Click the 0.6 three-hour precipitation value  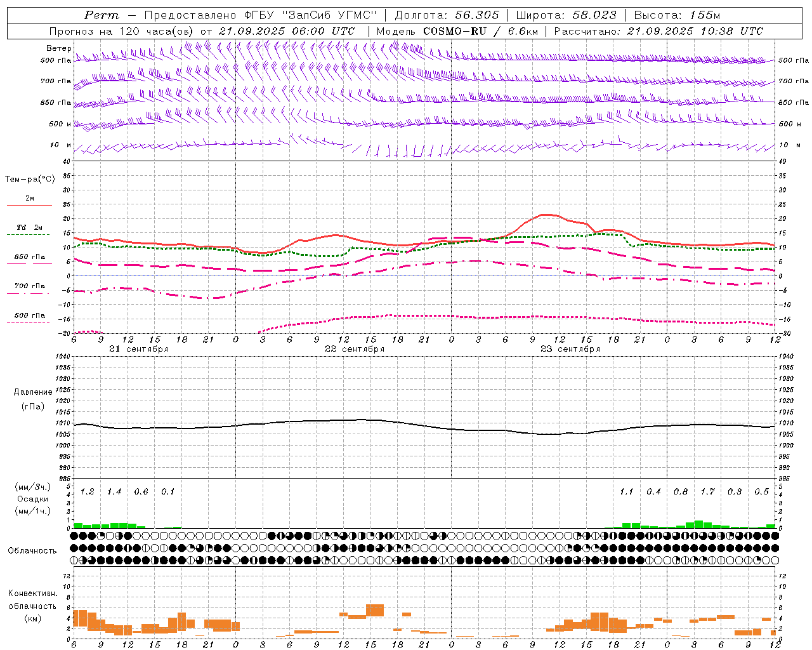(141, 491)
